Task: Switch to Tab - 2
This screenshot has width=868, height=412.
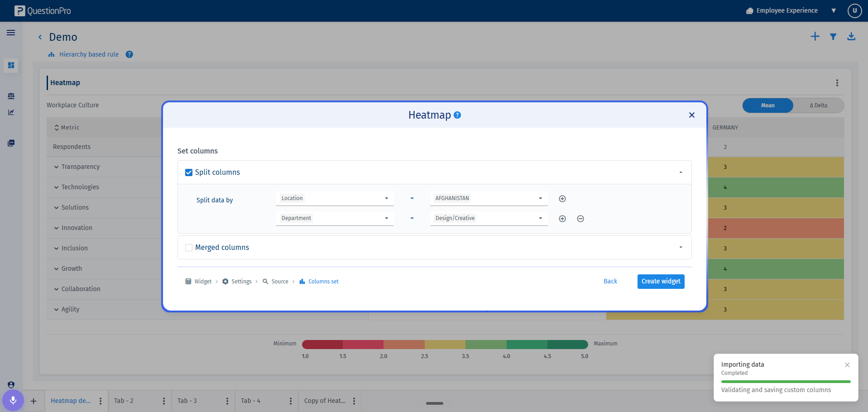Action: pyautogui.click(x=124, y=401)
